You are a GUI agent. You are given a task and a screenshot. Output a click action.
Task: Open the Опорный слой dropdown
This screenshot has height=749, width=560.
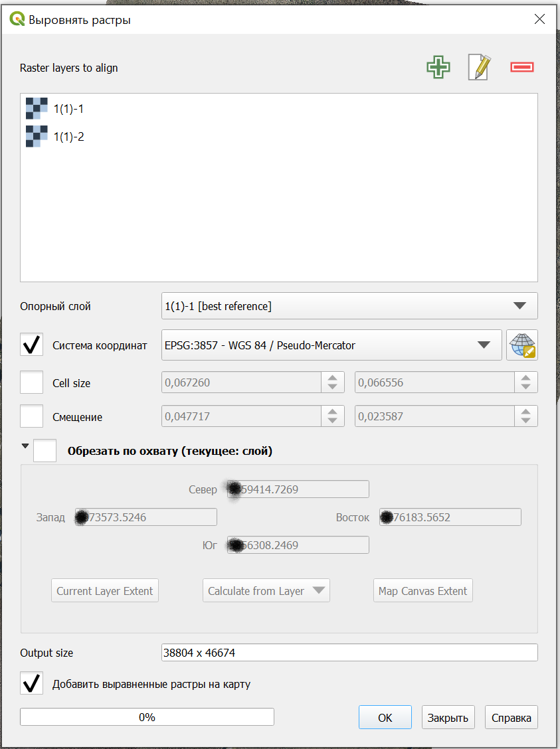(350, 305)
